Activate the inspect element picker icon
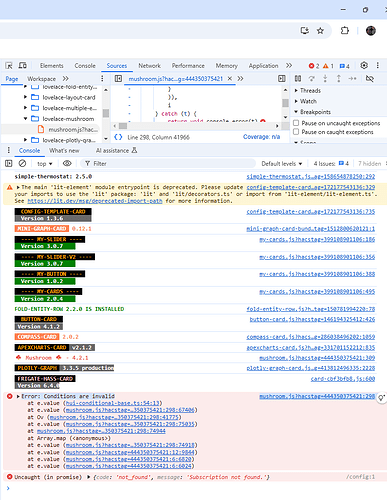387x500 pixels. (9, 66)
